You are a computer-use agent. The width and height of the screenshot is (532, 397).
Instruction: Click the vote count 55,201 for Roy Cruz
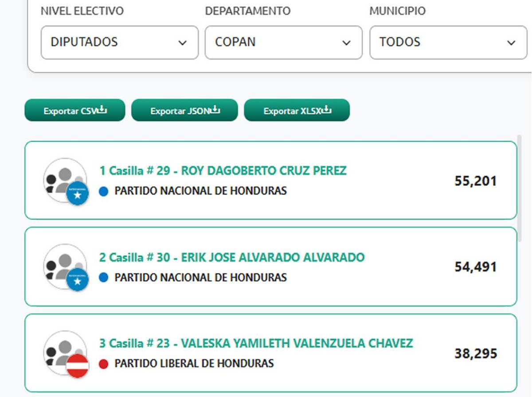point(476,180)
